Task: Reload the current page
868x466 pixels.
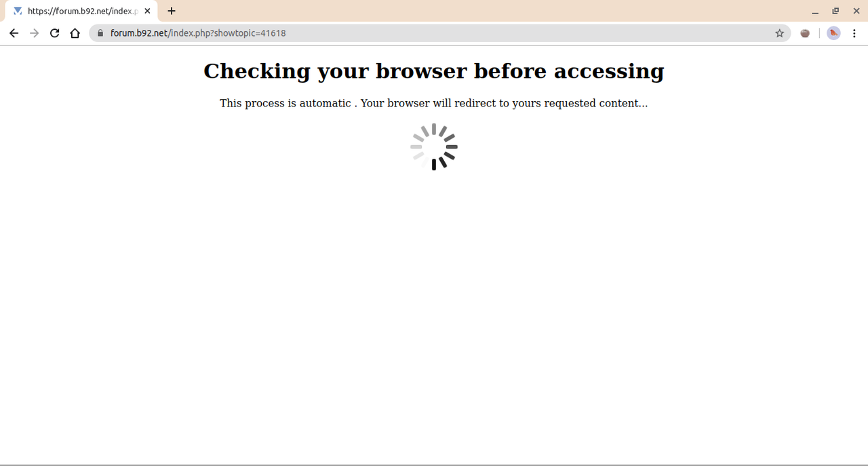Action: pyautogui.click(x=55, y=33)
